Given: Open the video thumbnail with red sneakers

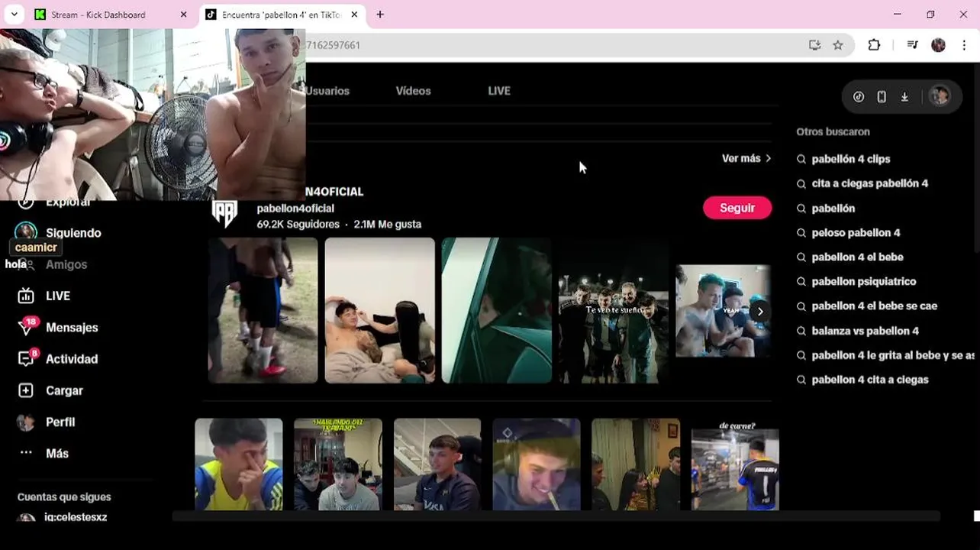Looking at the screenshot, I should tap(263, 310).
